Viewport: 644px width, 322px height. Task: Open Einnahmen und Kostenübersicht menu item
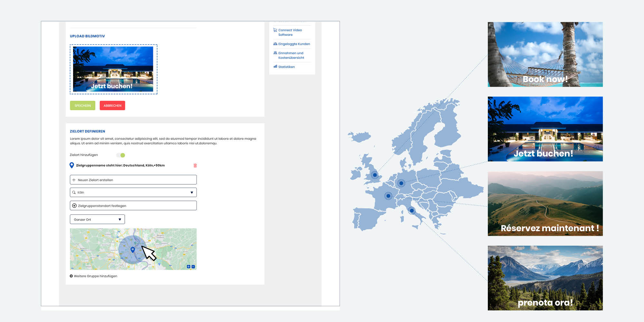[x=291, y=55]
